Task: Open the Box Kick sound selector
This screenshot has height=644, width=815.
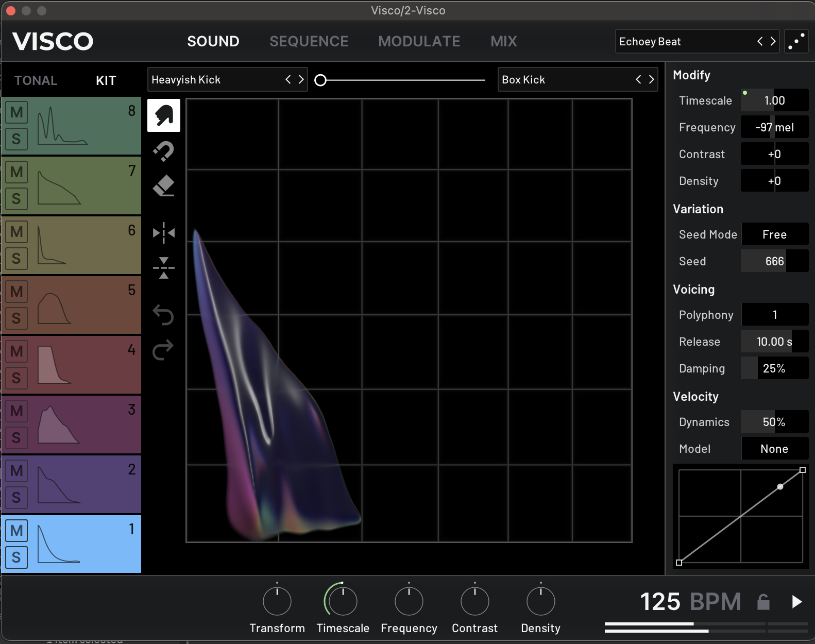Action: pos(578,79)
